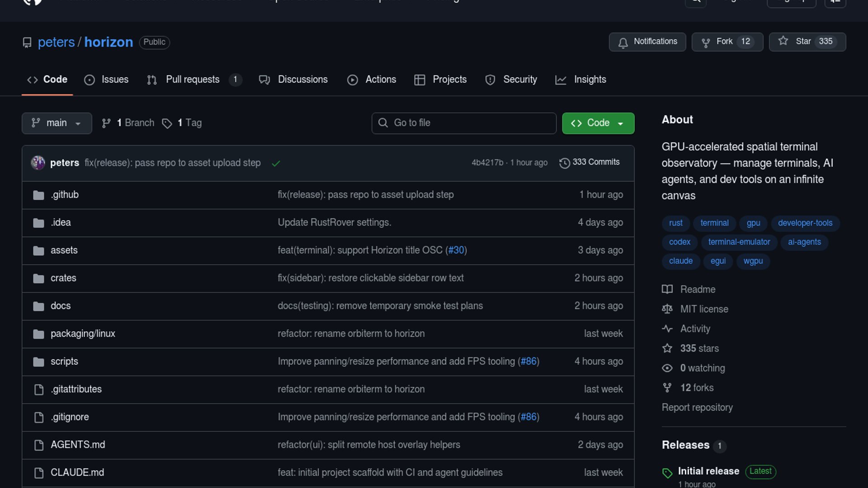
Task: Open commit history via clock icon
Action: click(564, 163)
